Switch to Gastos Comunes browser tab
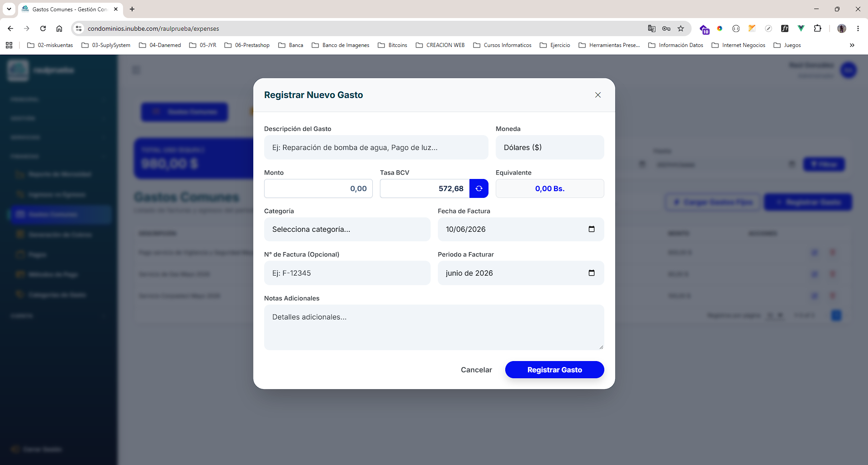Viewport: 868px width, 465px height. click(x=70, y=9)
